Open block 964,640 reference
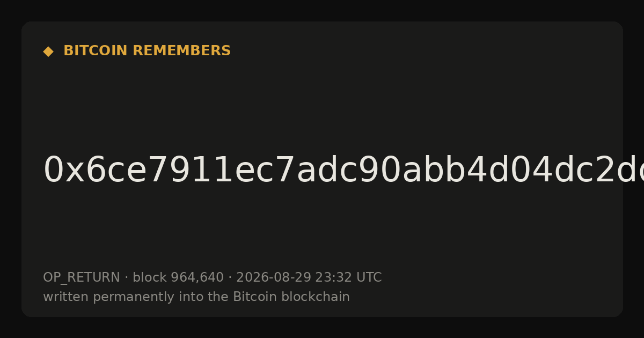Image resolution: width=644 pixels, height=338 pixels. pyautogui.click(x=178, y=278)
